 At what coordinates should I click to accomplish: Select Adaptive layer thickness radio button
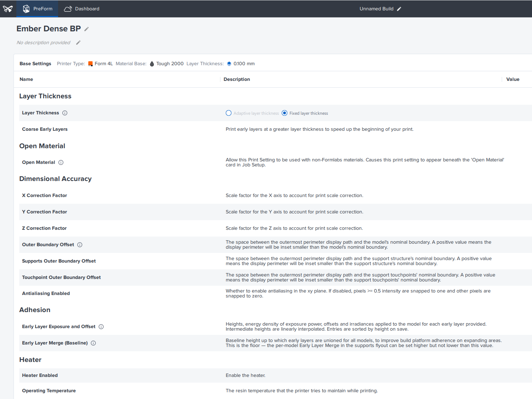(229, 113)
